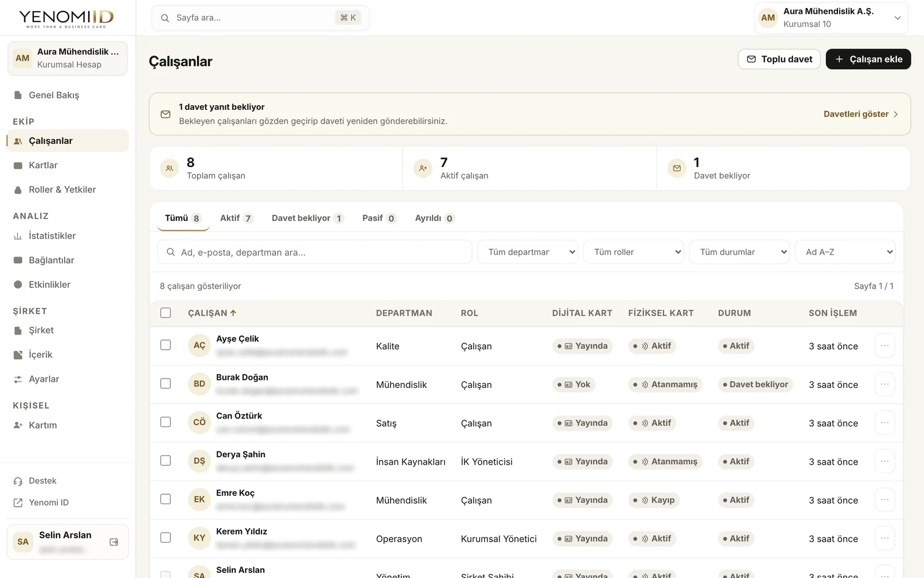Open row actions menu for Emre Koç
924x578 pixels.
885,500
